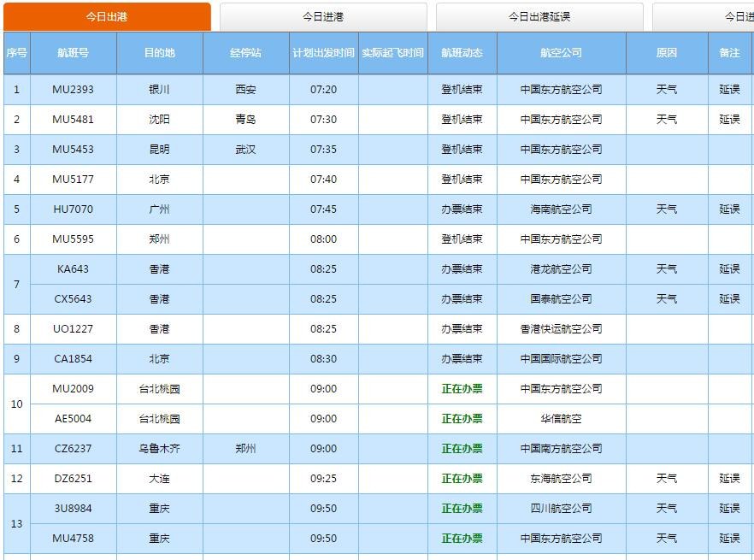Click the 实际起飞时间 column header

[393, 53]
